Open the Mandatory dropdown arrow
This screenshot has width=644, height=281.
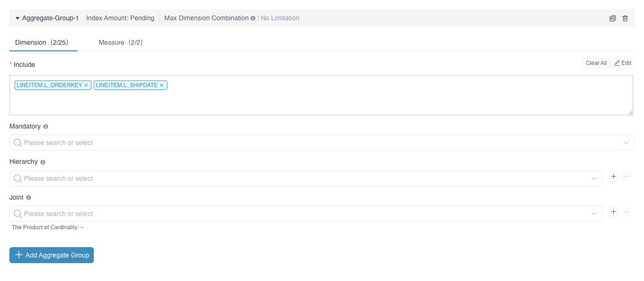tap(626, 143)
